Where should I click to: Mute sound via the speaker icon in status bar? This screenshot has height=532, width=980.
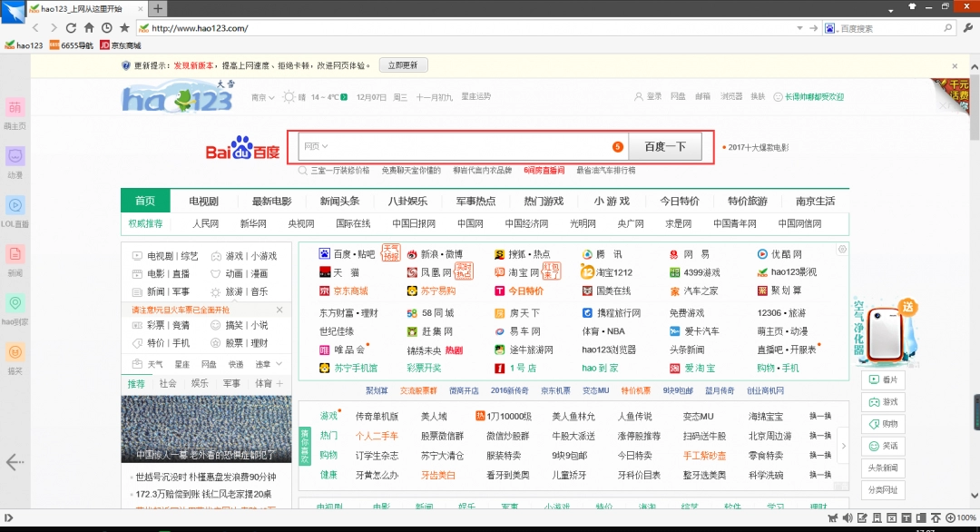pos(848,518)
